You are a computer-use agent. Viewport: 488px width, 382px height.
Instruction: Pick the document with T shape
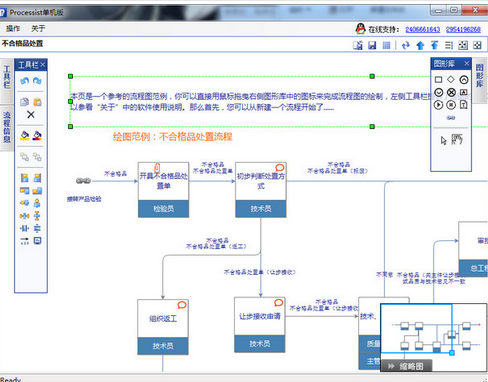463,105
